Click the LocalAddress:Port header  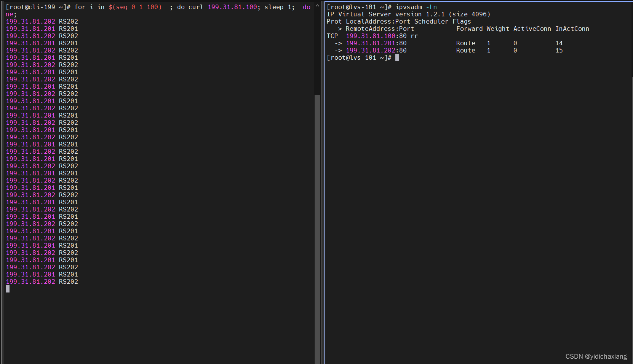378,22
